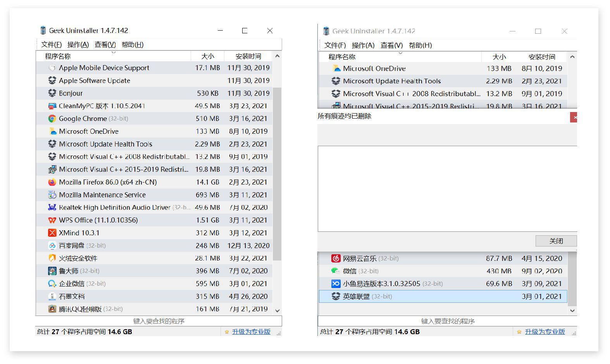The width and height of the screenshot is (610, 364).
Task: Select the Bonjour program icon
Action: (52, 93)
